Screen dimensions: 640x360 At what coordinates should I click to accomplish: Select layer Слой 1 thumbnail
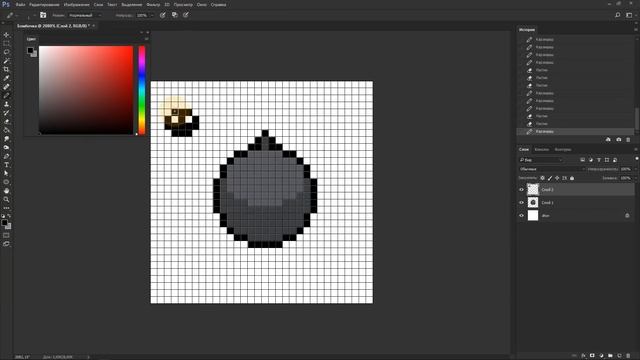tap(533, 202)
